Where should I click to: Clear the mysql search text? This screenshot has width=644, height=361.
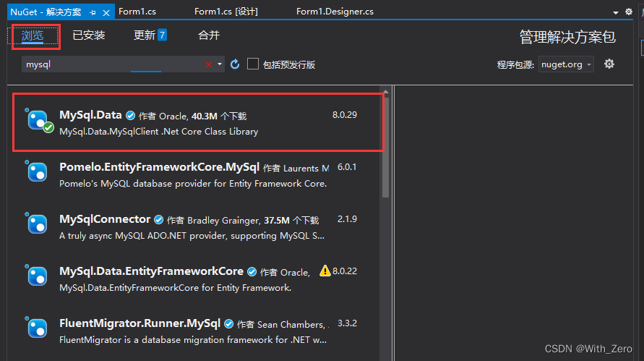coord(209,64)
